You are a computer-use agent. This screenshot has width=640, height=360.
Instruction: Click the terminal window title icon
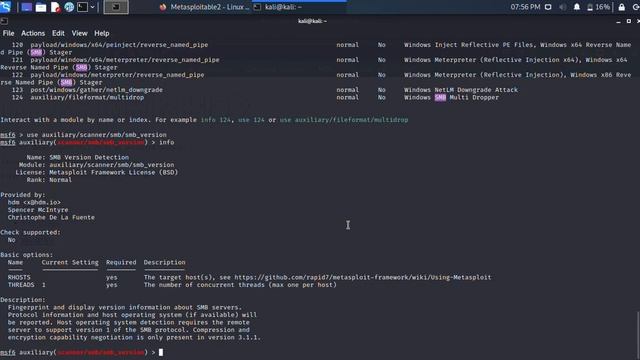[x=4, y=21]
